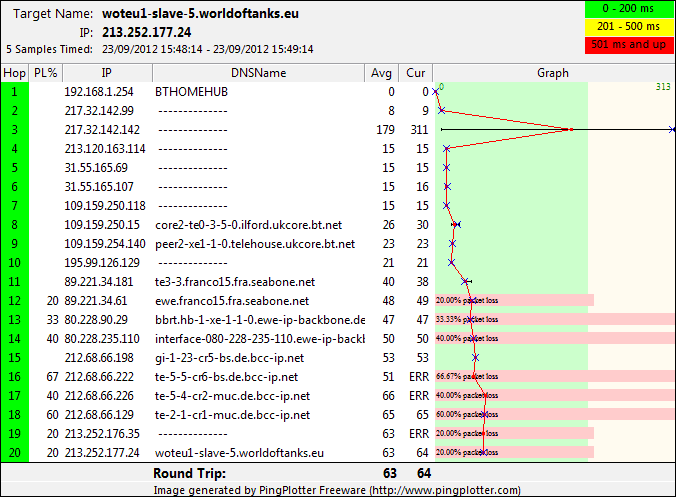The height and width of the screenshot is (497, 676).
Task: Click the Avg value 179 for hop 3
Action: (385, 130)
